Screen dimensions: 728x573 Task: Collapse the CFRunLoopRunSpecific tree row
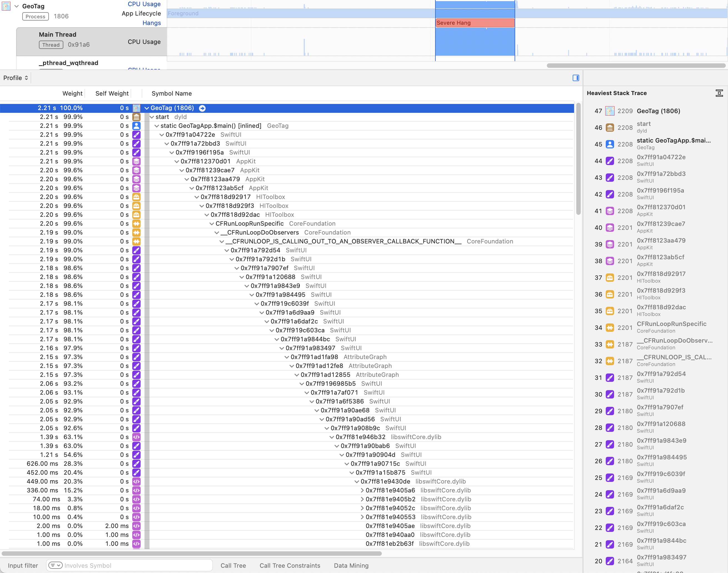(212, 224)
